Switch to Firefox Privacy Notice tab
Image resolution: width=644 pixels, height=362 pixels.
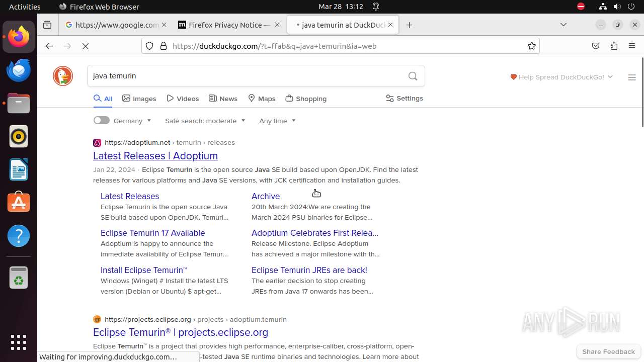pyautogui.click(x=230, y=25)
